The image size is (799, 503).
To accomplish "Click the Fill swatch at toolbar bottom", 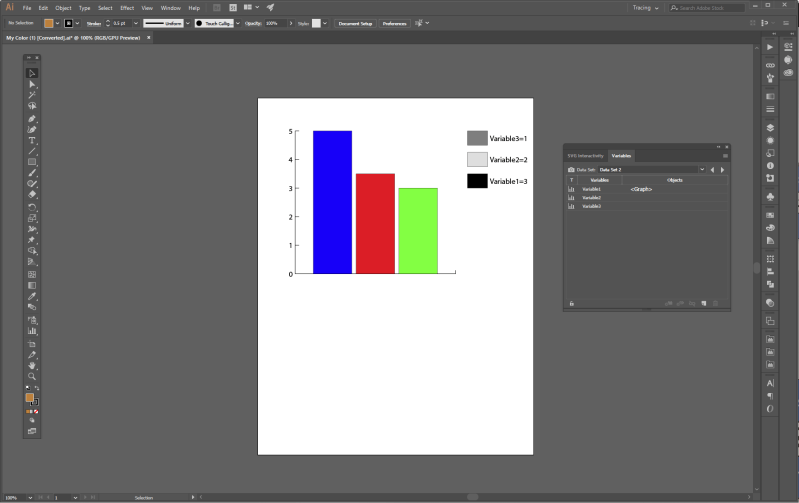I will (30, 398).
